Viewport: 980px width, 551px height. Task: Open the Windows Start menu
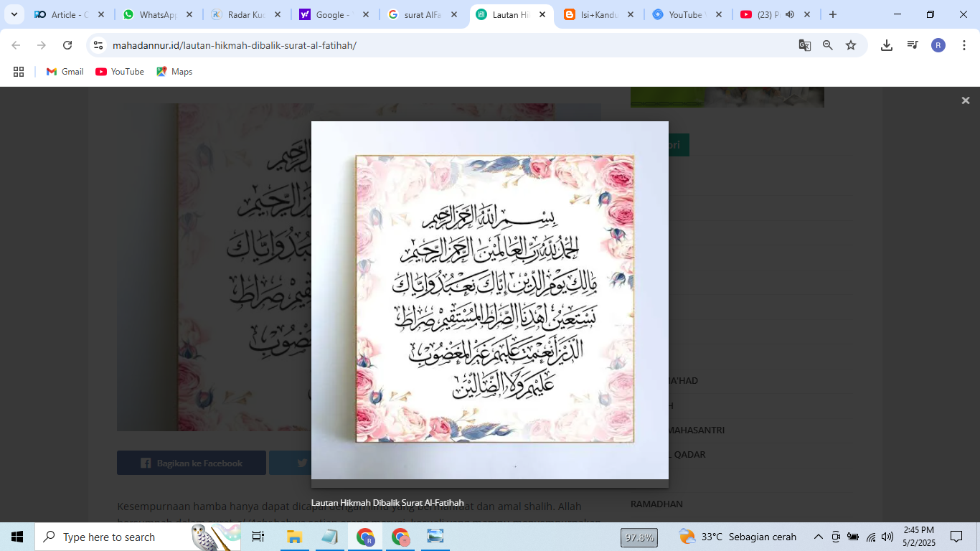point(17,537)
